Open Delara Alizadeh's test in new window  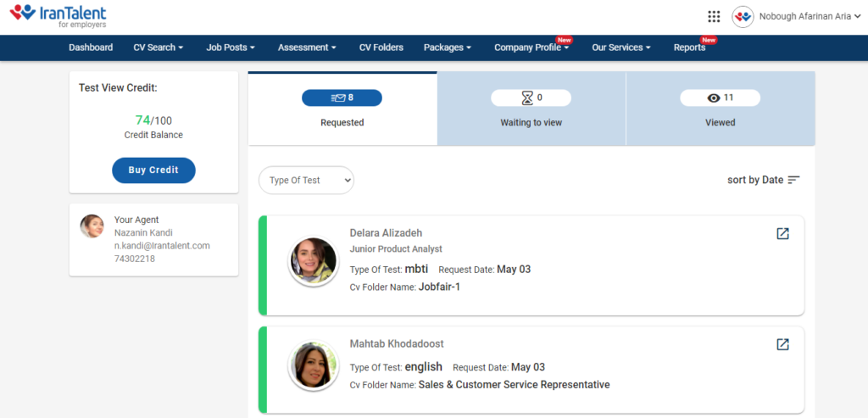[x=782, y=234]
